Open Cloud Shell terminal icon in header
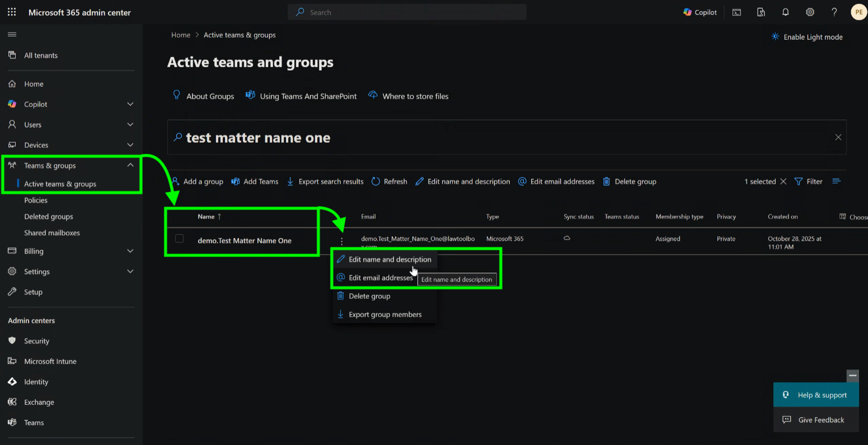Viewport: 868px width, 445px height. 736,12
